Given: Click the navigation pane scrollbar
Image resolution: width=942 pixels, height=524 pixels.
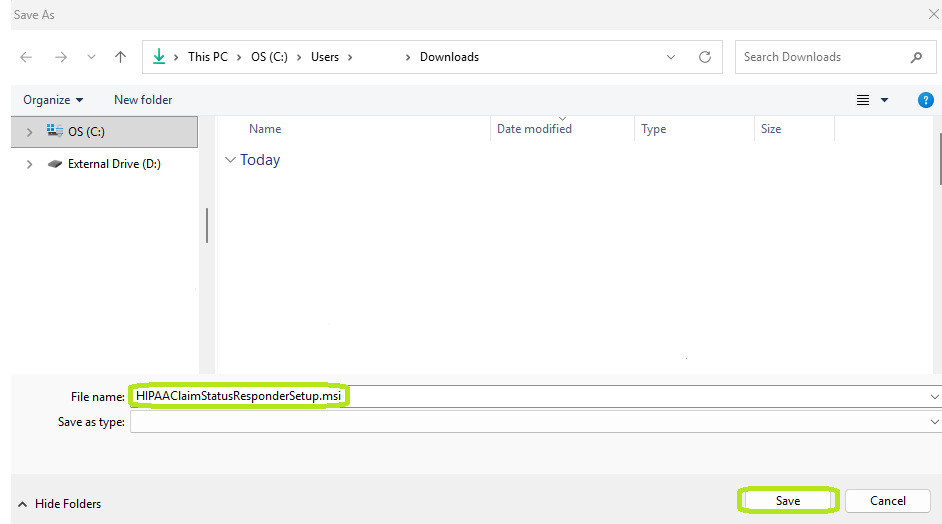Looking at the screenshot, I should [207, 225].
